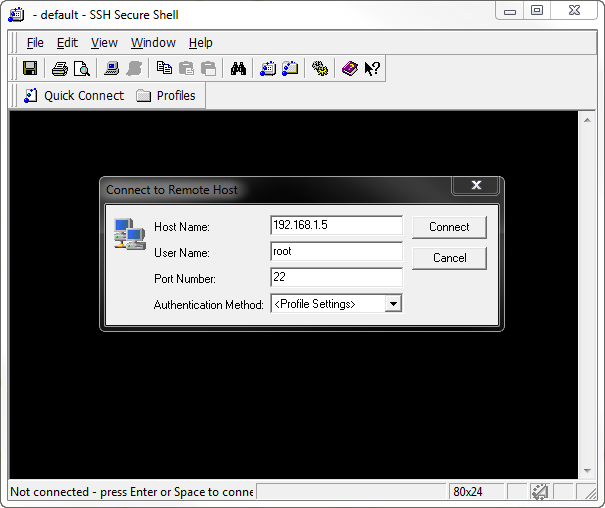605x508 pixels.
Task: Click the terminal scrollbar up arrow
Action: pos(587,120)
